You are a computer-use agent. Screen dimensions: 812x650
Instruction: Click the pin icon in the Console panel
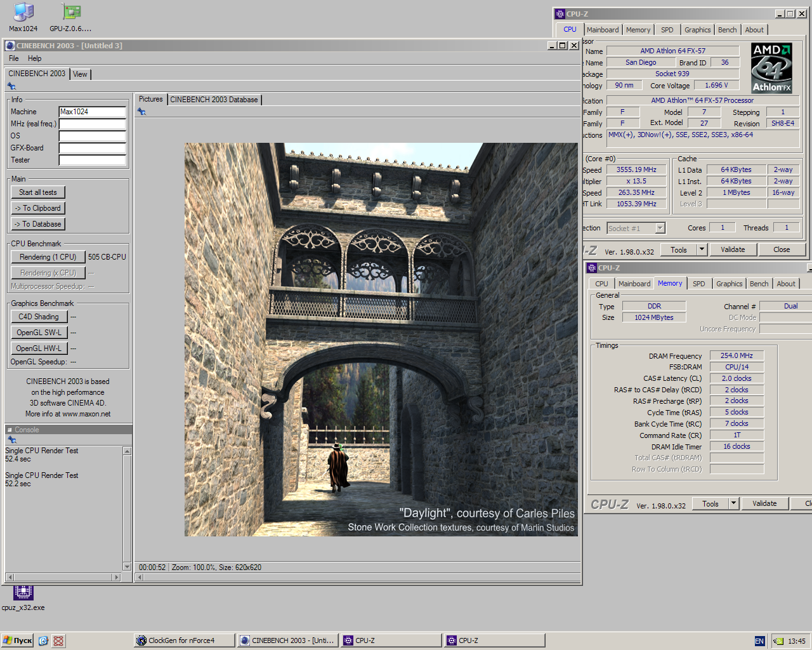tap(11, 440)
